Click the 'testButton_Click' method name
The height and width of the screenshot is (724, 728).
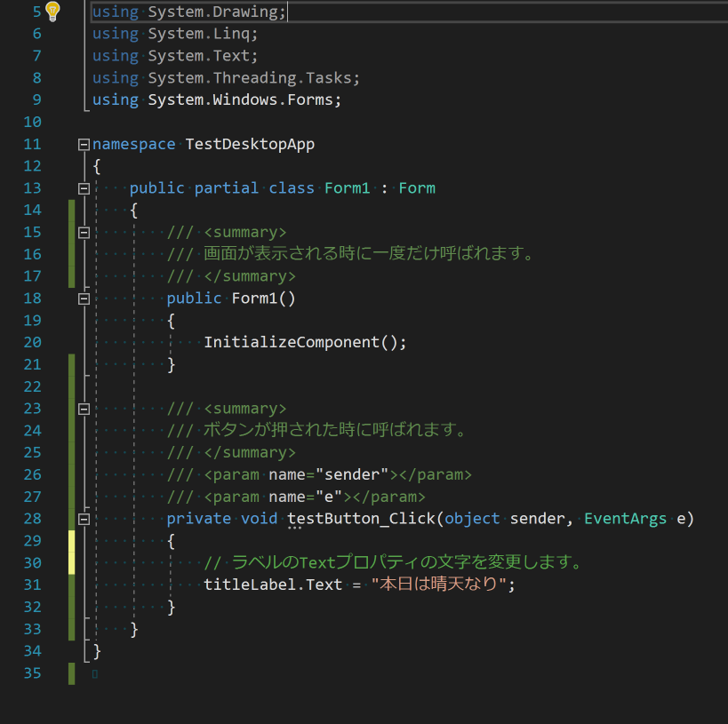361,519
